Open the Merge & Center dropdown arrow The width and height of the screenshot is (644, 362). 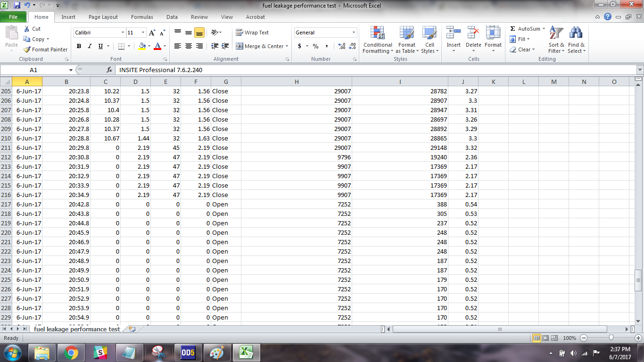coord(287,46)
